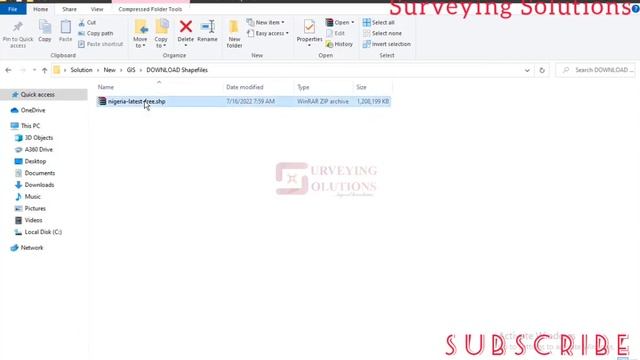Screen dimensions: 640x360
Task: Open the Properties checkmark icon
Action: (x=309, y=27)
